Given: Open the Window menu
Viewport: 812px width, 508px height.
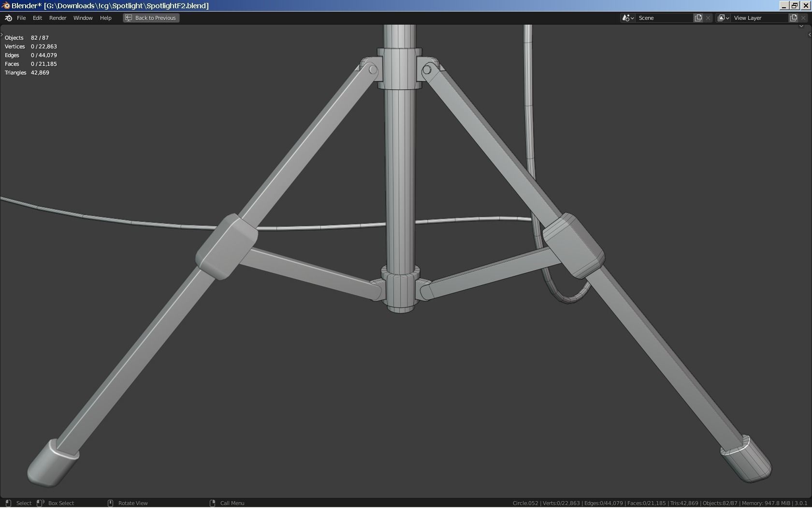Looking at the screenshot, I should click(83, 18).
